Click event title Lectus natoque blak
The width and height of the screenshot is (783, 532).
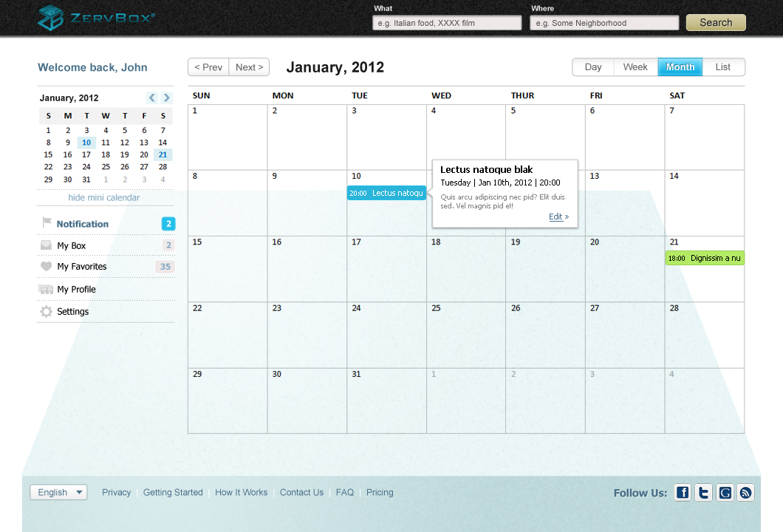point(486,170)
